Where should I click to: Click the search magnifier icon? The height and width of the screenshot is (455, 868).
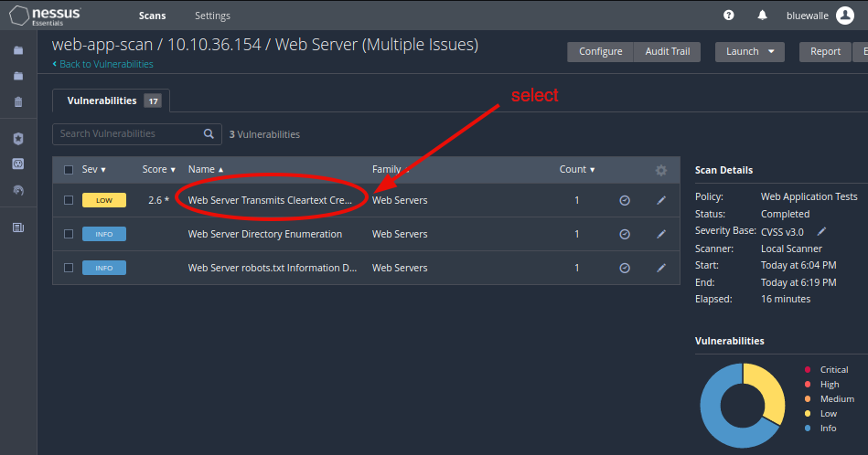tap(209, 133)
